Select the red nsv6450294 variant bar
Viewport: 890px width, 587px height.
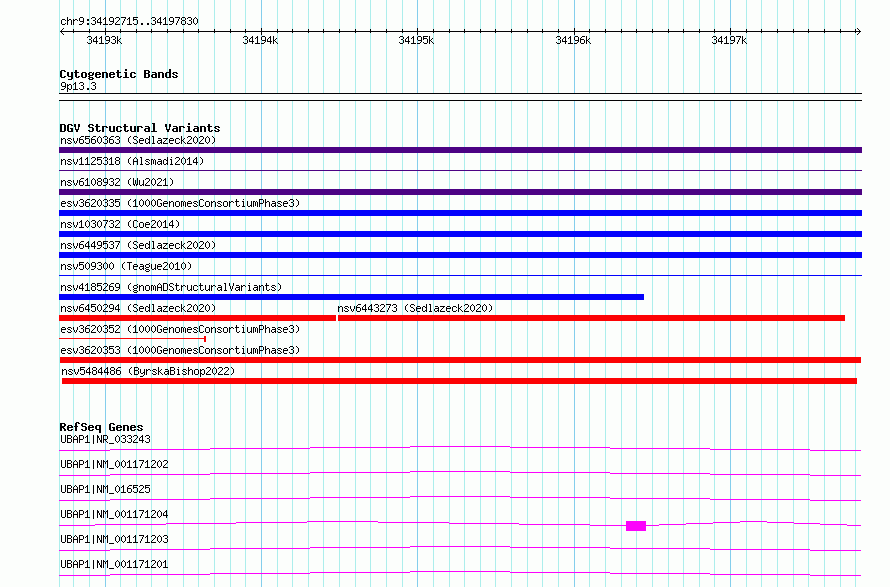198,318
